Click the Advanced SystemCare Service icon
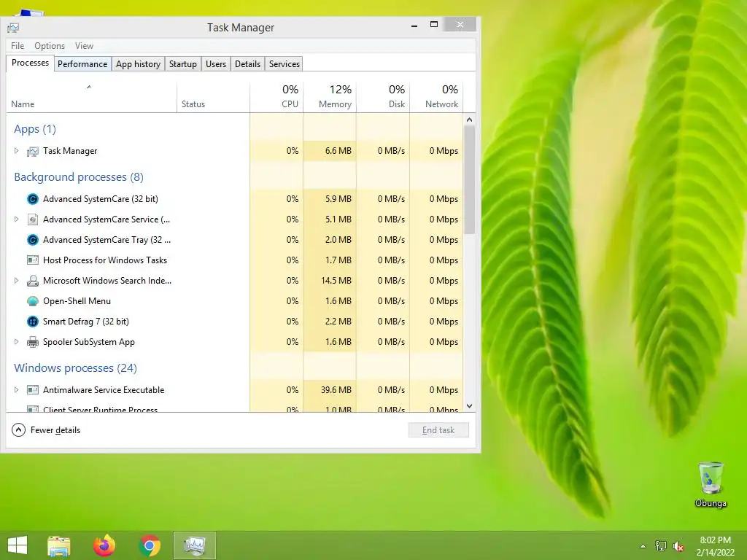747x560 pixels. pyautogui.click(x=32, y=219)
